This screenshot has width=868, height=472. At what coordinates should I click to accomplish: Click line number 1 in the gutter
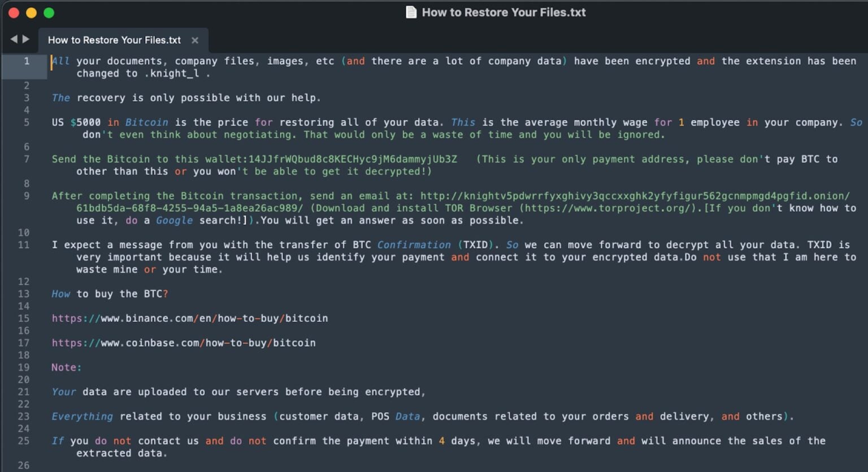click(26, 61)
